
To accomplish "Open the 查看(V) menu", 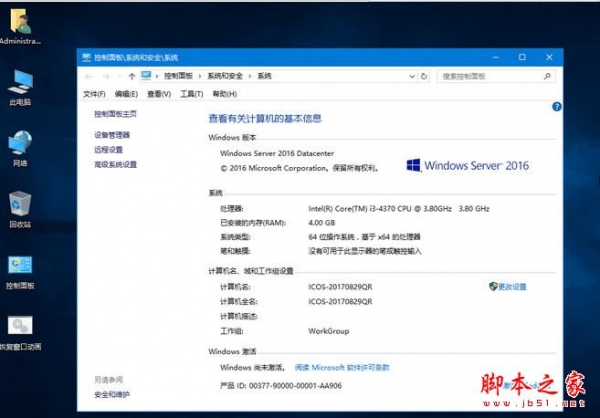I will point(159,94).
